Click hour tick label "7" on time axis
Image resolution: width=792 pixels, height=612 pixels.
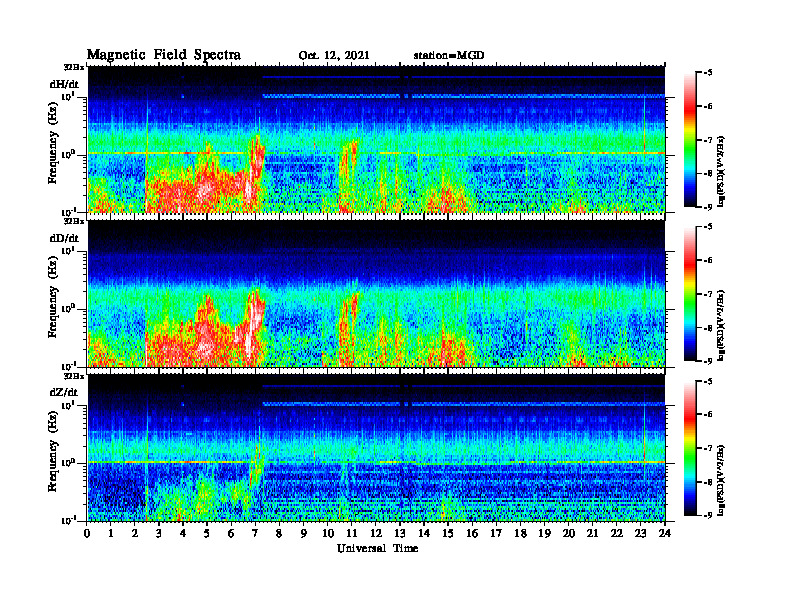(256, 534)
